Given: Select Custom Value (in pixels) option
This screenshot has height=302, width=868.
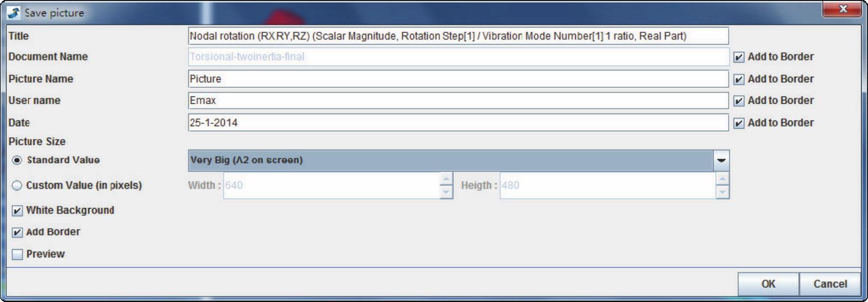Looking at the screenshot, I should (17, 186).
